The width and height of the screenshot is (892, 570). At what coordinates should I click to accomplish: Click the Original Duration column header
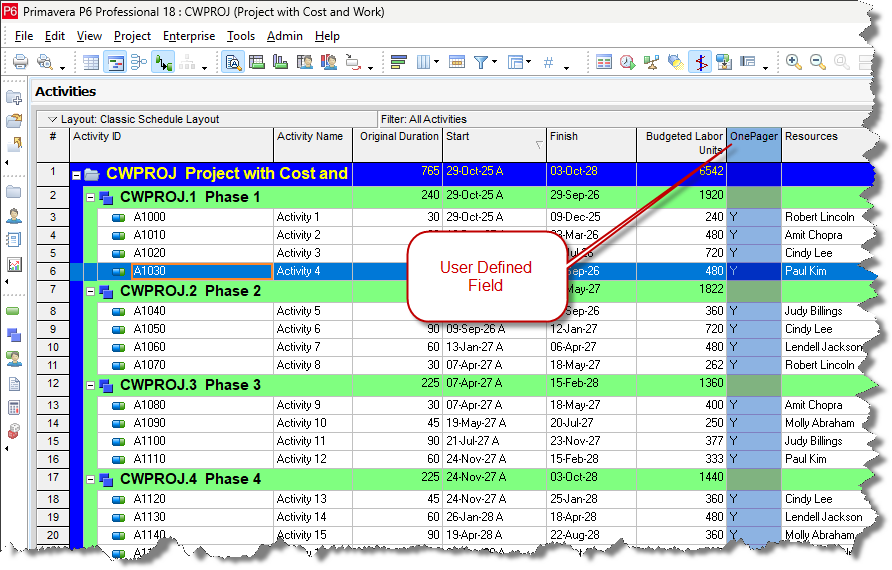coord(398,144)
